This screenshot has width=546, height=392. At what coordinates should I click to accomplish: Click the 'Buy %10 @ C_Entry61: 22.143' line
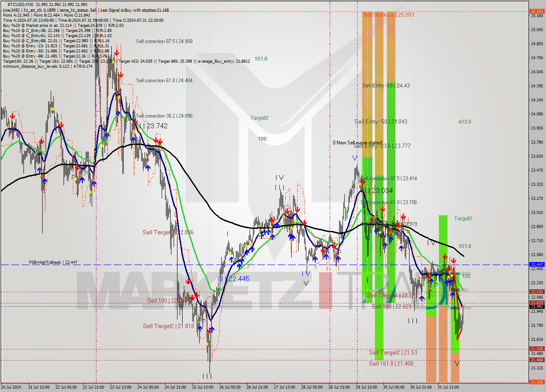tap(57, 35)
